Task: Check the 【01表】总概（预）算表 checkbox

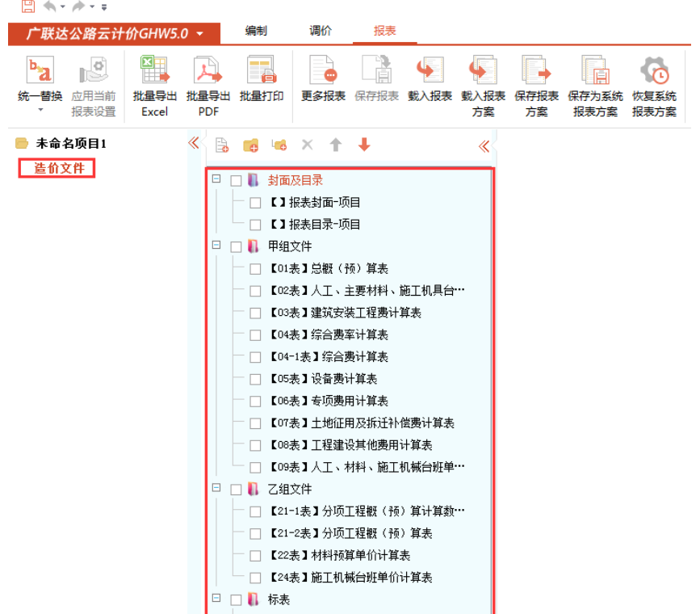Action: click(255, 269)
